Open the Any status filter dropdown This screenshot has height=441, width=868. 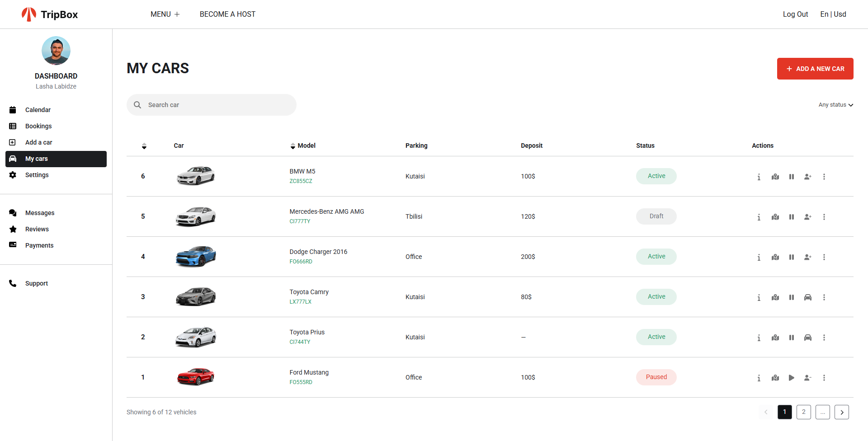pyautogui.click(x=836, y=105)
